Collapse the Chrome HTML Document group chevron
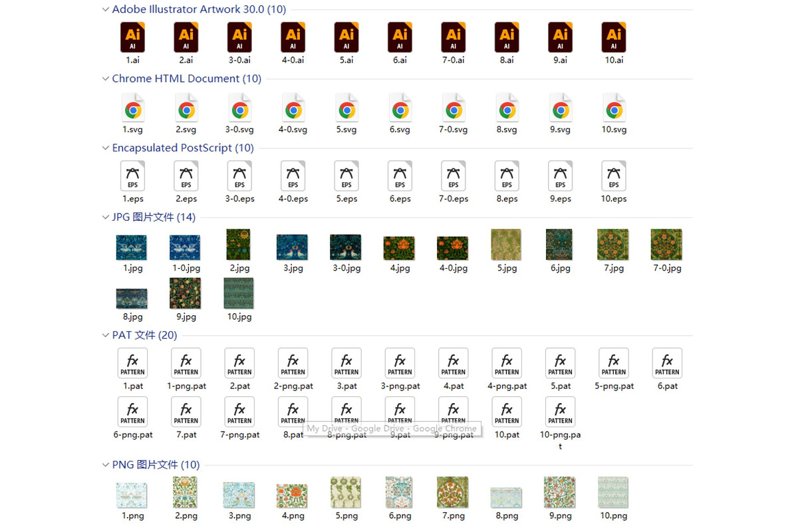The height and width of the screenshot is (532, 798). pyautogui.click(x=106, y=78)
